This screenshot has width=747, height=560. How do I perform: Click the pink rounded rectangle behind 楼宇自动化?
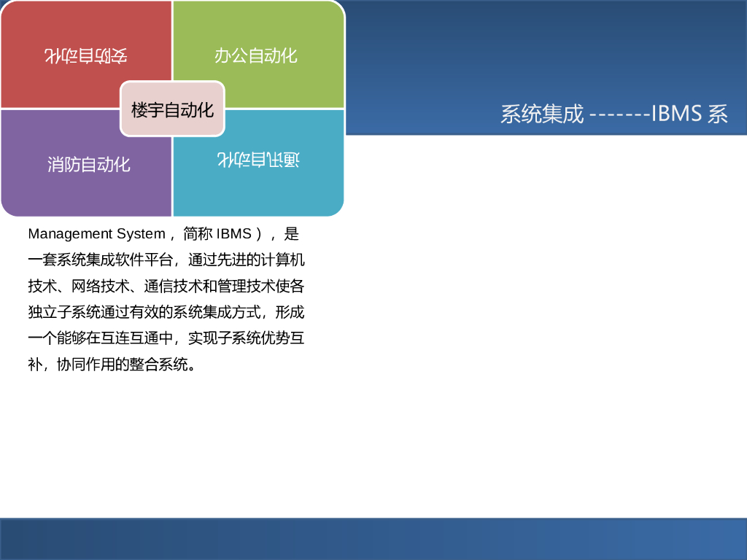[171, 109]
